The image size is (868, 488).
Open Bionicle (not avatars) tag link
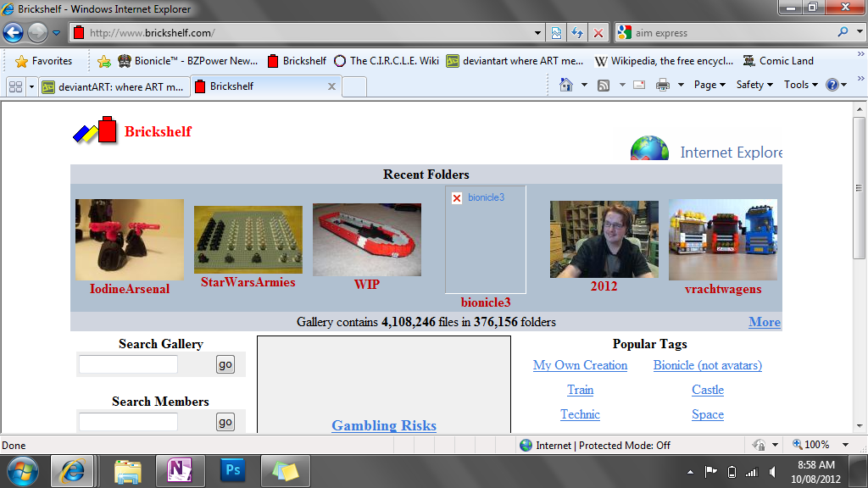click(x=708, y=365)
